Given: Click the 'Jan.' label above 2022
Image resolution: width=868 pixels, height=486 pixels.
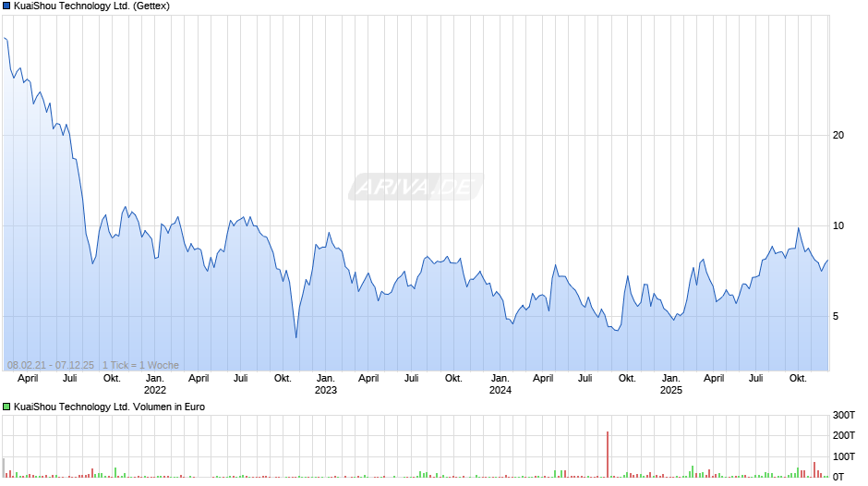Looking at the screenshot, I should 155,379.
